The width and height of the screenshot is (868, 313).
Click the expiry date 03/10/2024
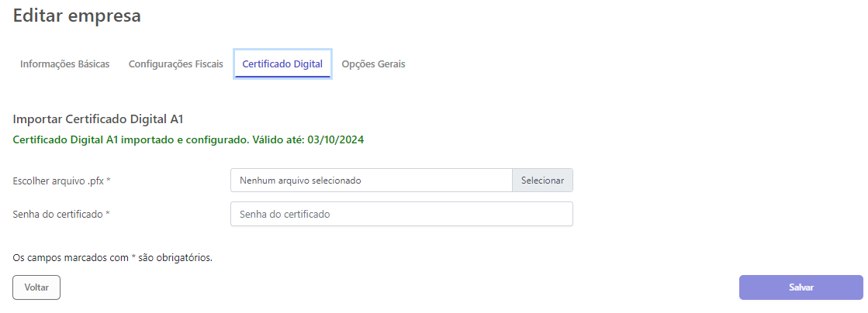pos(336,140)
